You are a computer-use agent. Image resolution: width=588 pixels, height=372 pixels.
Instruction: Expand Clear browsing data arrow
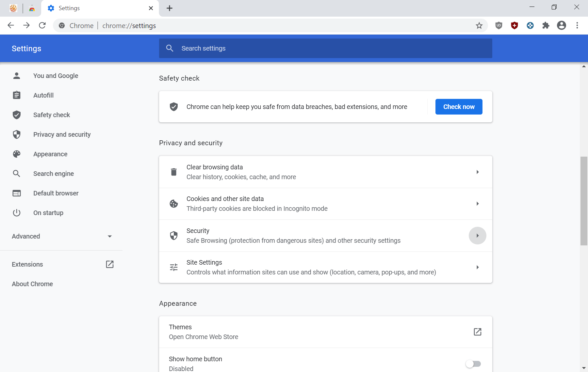tap(478, 172)
